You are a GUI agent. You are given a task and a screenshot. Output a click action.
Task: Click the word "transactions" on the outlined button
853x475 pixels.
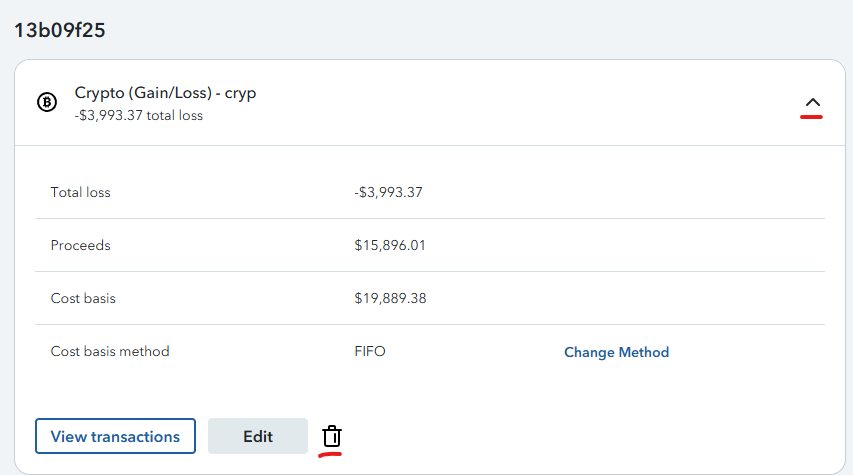pyautogui.click(x=135, y=436)
